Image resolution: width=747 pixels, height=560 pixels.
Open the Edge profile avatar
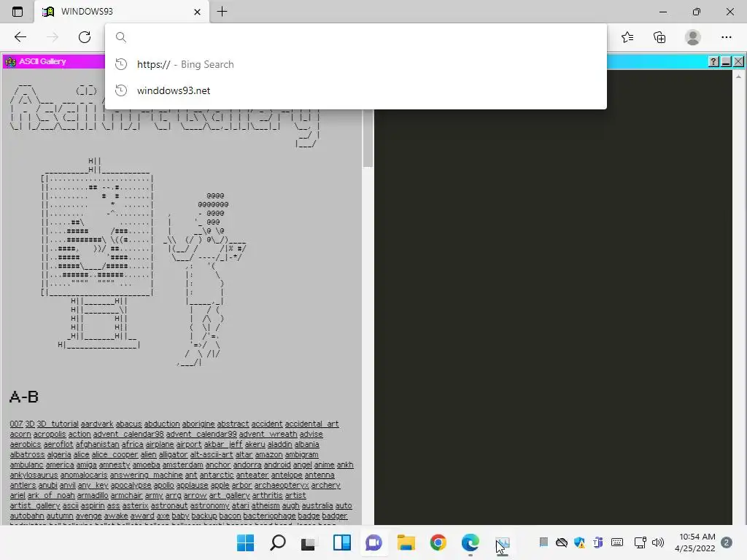click(x=693, y=37)
